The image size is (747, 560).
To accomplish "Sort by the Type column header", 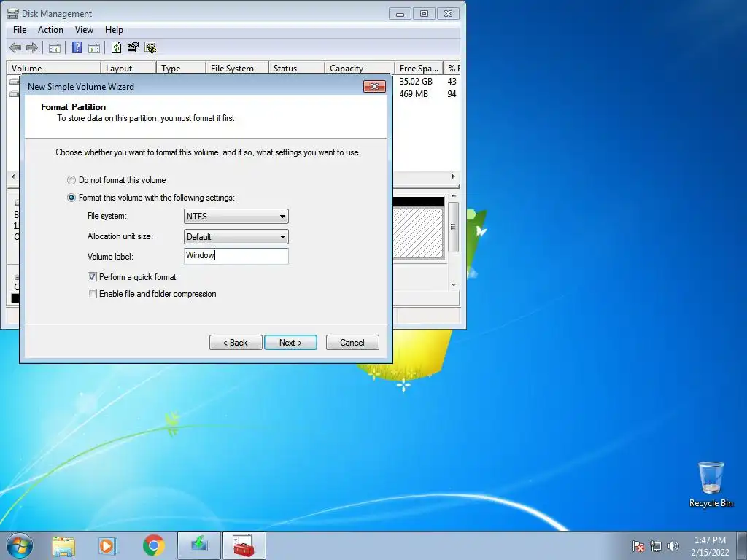I will (x=181, y=68).
